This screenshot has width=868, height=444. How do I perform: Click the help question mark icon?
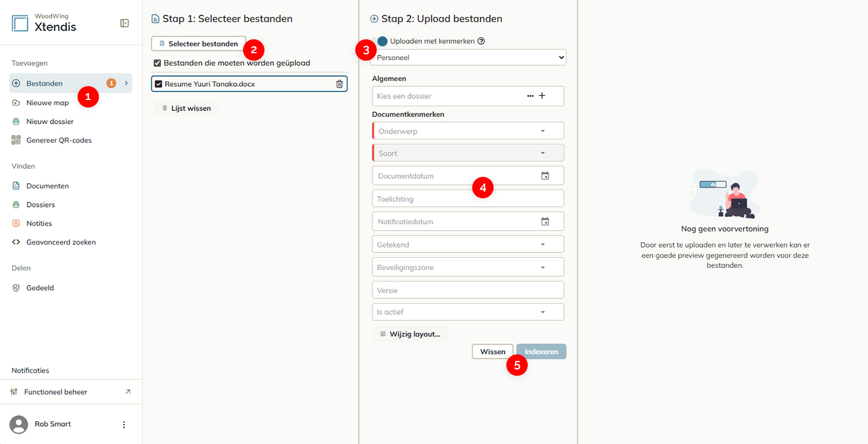(481, 41)
